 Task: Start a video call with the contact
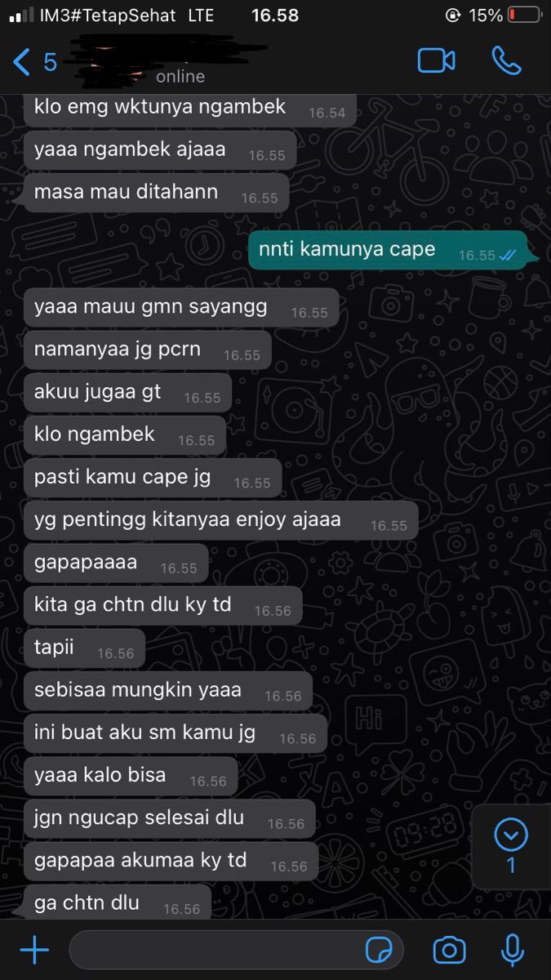[x=436, y=61]
